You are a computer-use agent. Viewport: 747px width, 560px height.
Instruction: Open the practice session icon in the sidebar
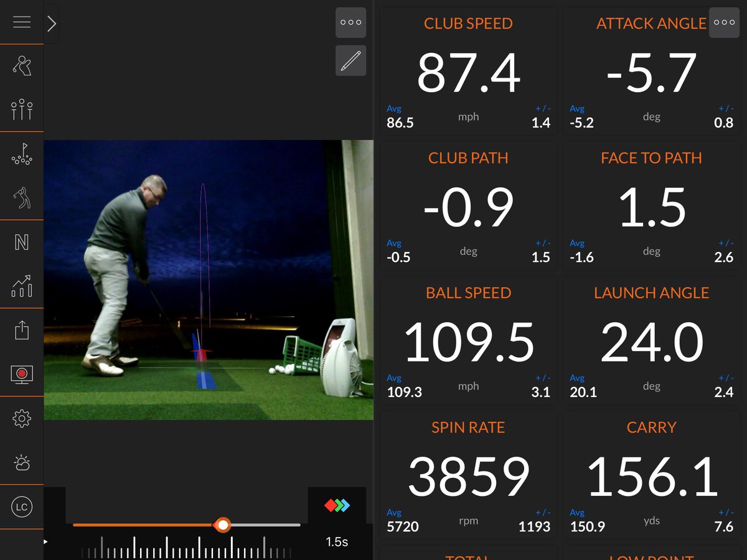click(x=22, y=109)
